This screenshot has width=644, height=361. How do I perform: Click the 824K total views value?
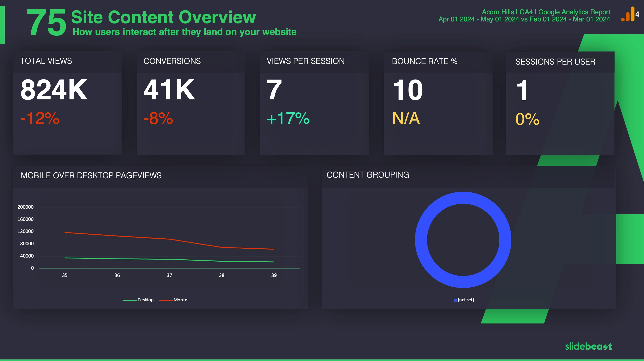54,90
